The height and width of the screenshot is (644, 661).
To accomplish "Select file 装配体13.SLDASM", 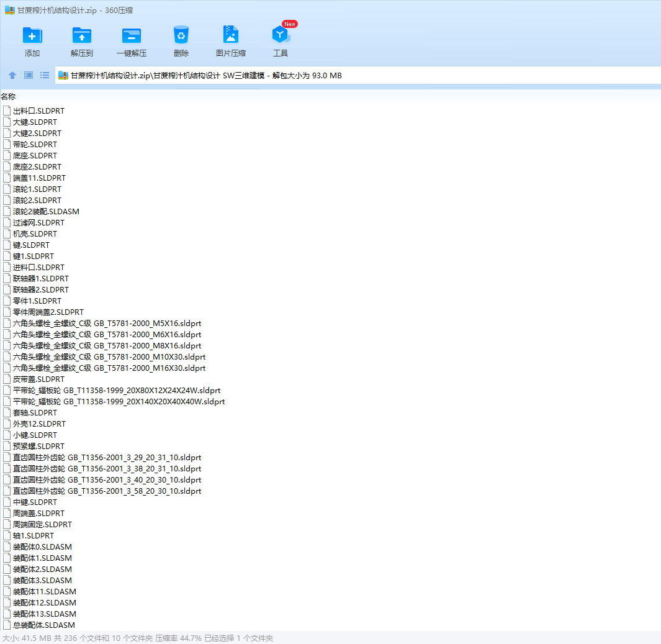I will pos(45,614).
